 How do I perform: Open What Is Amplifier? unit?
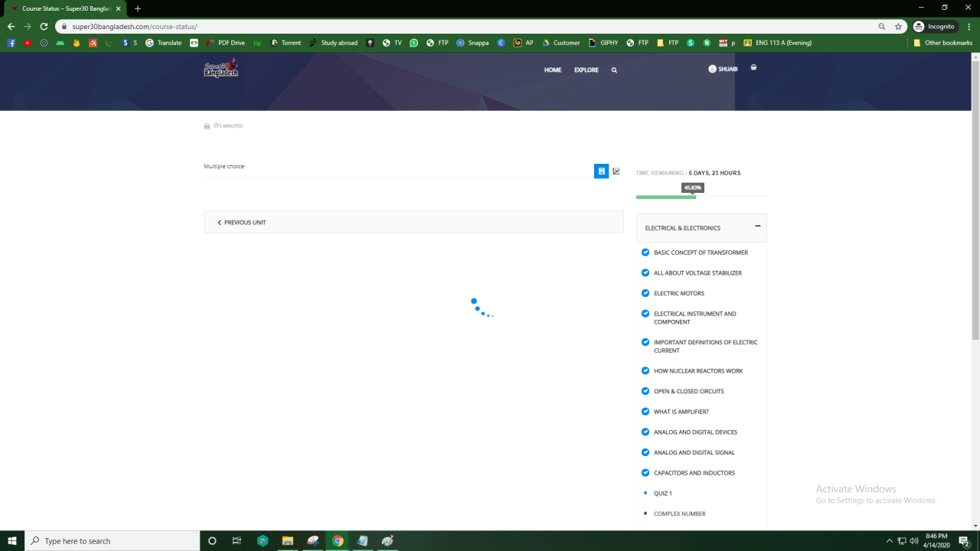(681, 412)
